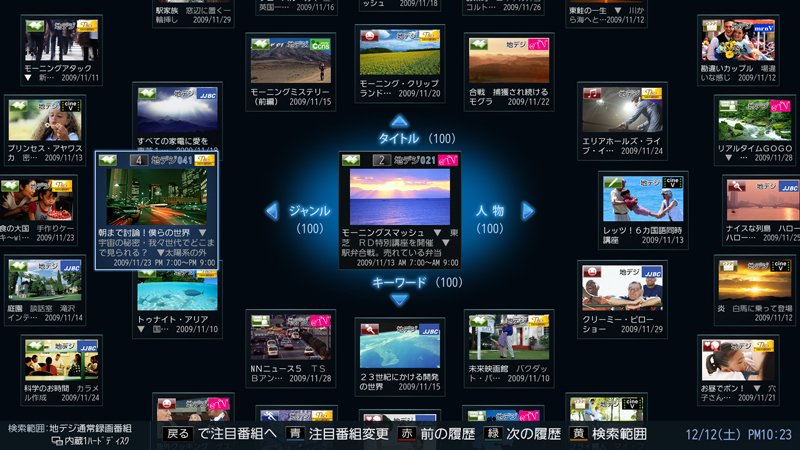Click the JJBC logo on 庭園 tile
The height and width of the screenshot is (450, 800).
coord(70,268)
